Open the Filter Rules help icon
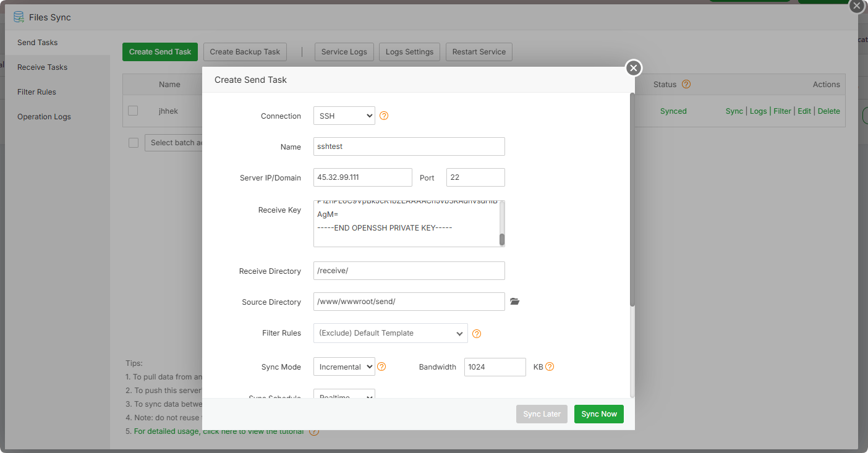This screenshot has width=868, height=453. pos(477,334)
